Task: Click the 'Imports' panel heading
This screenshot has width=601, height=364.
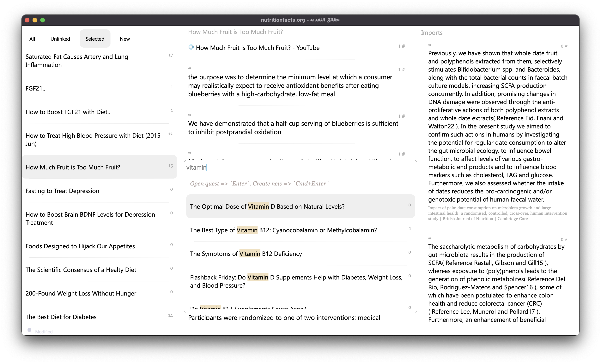Action: tap(431, 33)
